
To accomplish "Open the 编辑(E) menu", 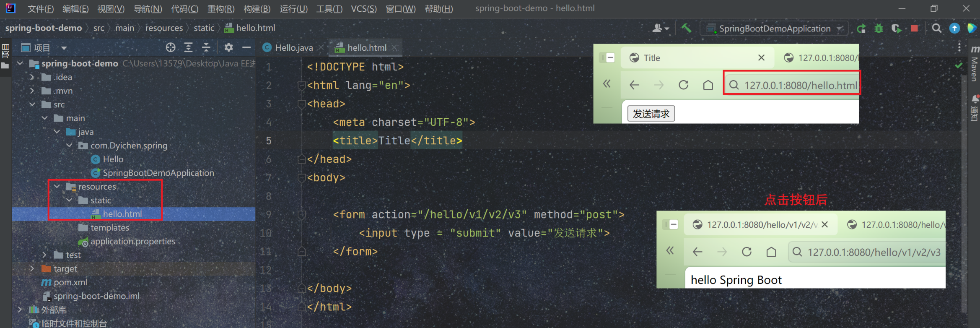I will tap(75, 9).
